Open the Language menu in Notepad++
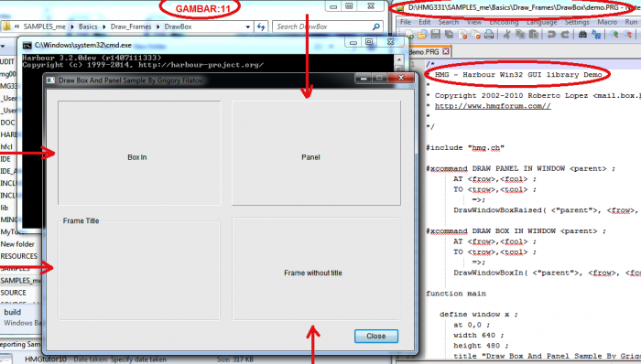 pos(542,22)
